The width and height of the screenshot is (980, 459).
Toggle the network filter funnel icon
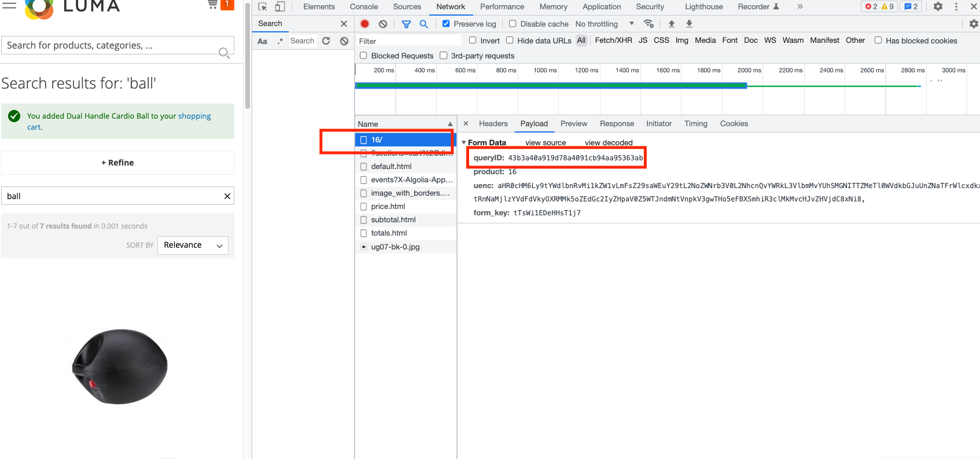tap(406, 24)
